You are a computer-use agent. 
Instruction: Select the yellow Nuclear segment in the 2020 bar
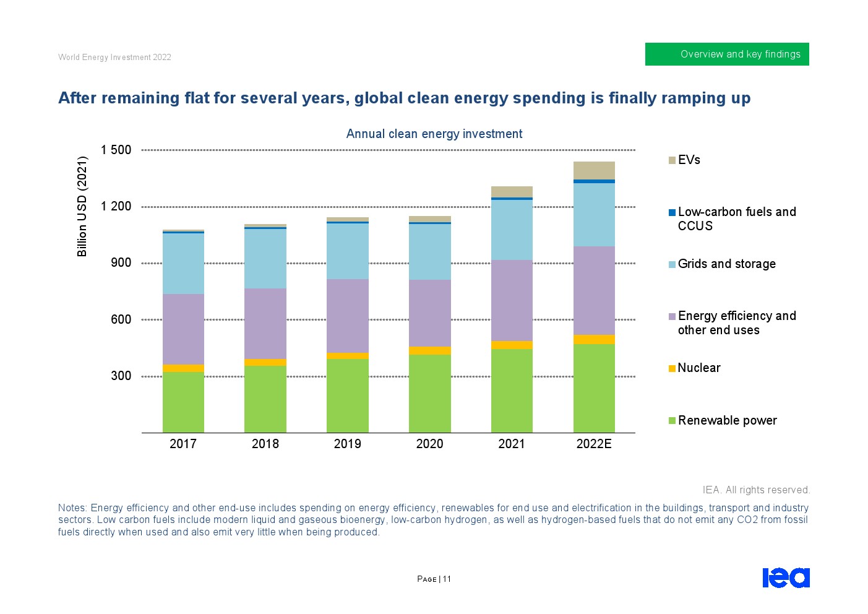tap(429, 350)
